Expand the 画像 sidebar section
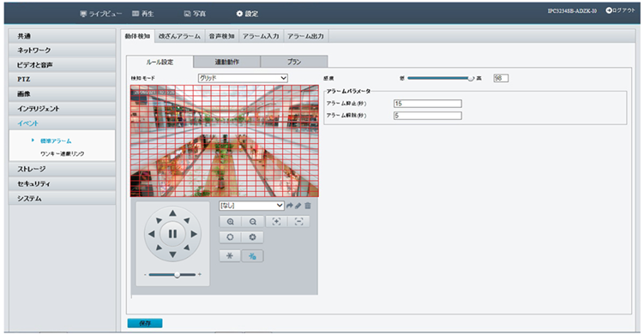The image size is (644, 335). tap(62, 94)
